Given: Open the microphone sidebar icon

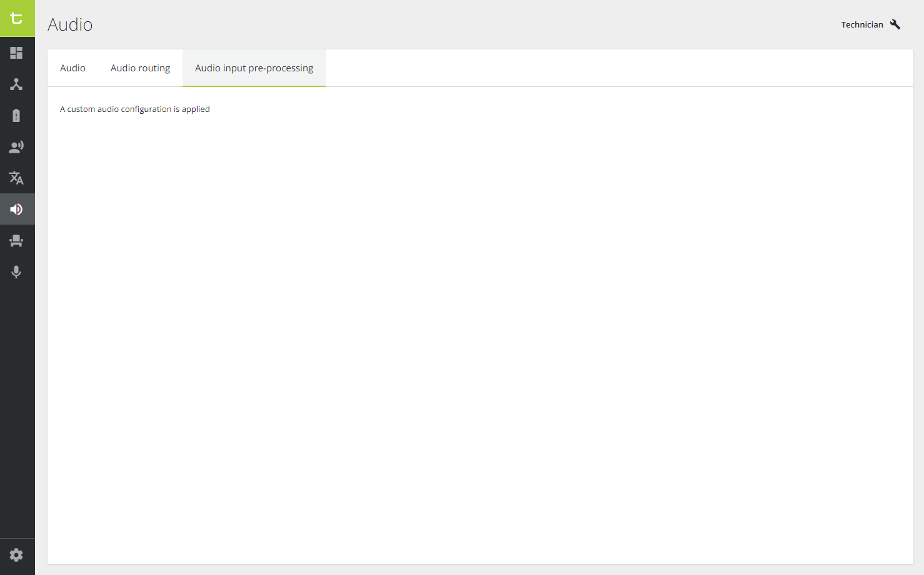Looking at the screenshot, I should point(17,272).
